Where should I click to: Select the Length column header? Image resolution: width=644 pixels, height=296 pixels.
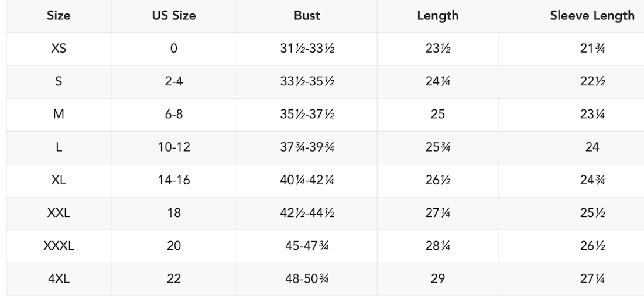coord(438,16)
